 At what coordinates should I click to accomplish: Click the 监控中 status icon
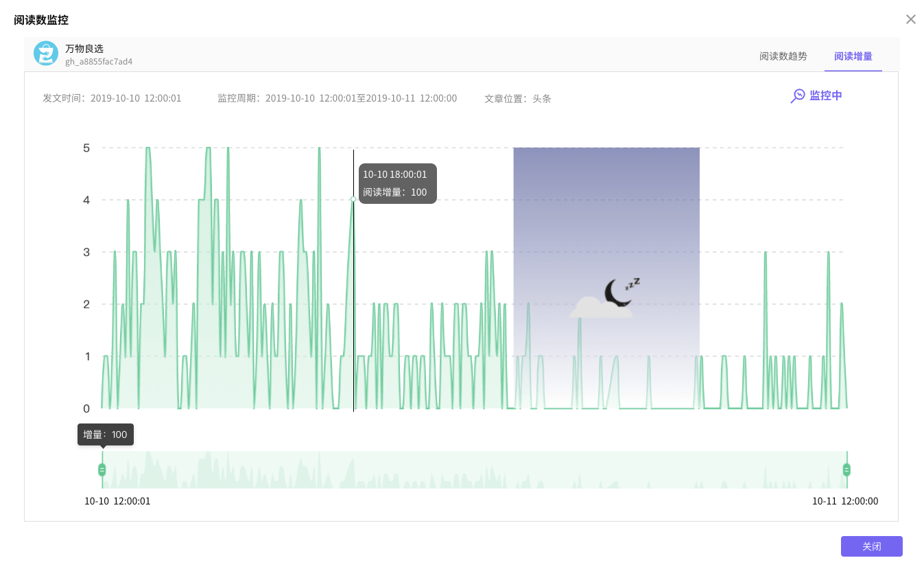[798, 96]
